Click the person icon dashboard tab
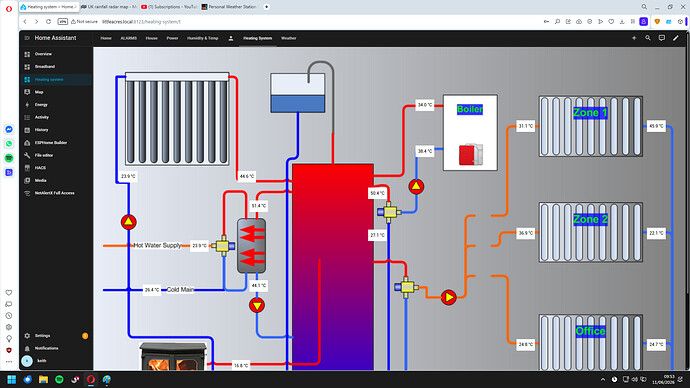This screenshot has height=388, width=690. coord(231,38)
